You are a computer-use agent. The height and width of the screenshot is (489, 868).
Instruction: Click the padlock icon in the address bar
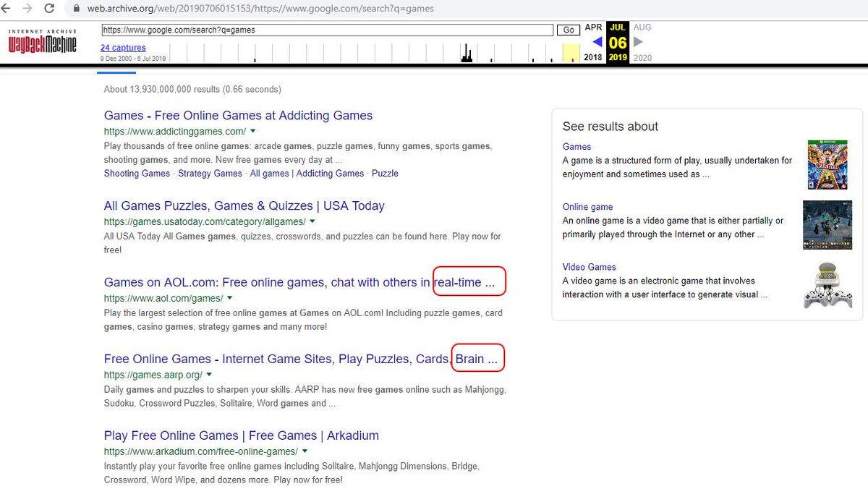coord(77,9)
